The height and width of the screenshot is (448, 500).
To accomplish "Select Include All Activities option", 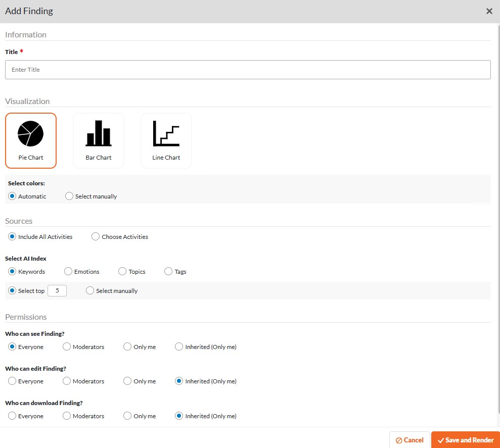I will [12, 236].
